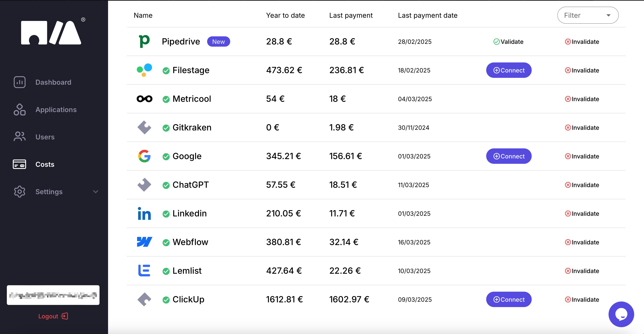Open the Settings menu item

(49, 192)
